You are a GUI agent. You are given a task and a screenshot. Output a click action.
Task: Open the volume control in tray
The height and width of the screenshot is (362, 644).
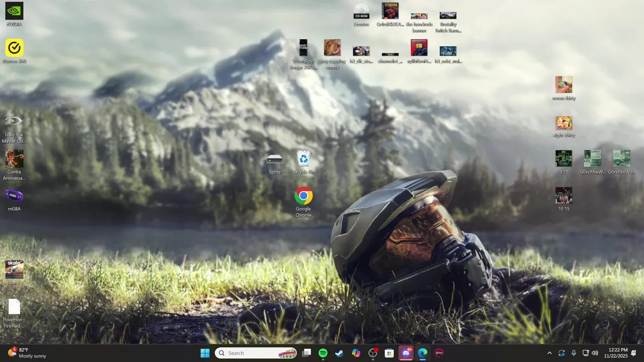pos(595,353)
